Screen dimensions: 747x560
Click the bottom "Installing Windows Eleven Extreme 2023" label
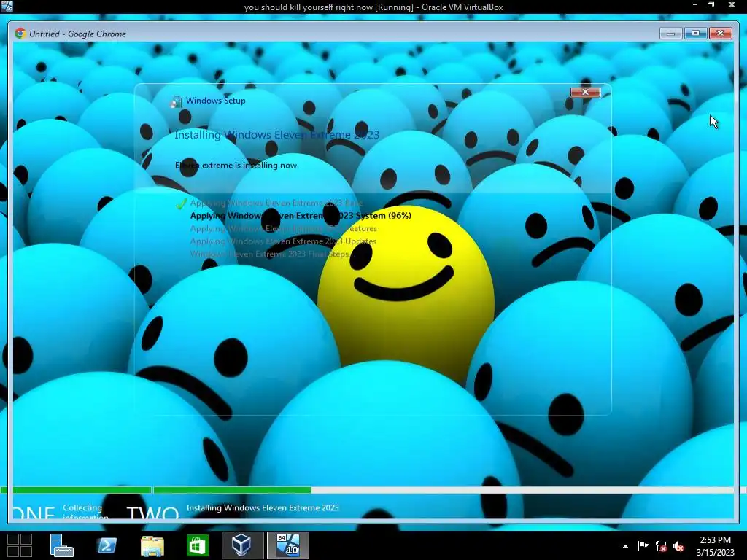pos(263,507)
